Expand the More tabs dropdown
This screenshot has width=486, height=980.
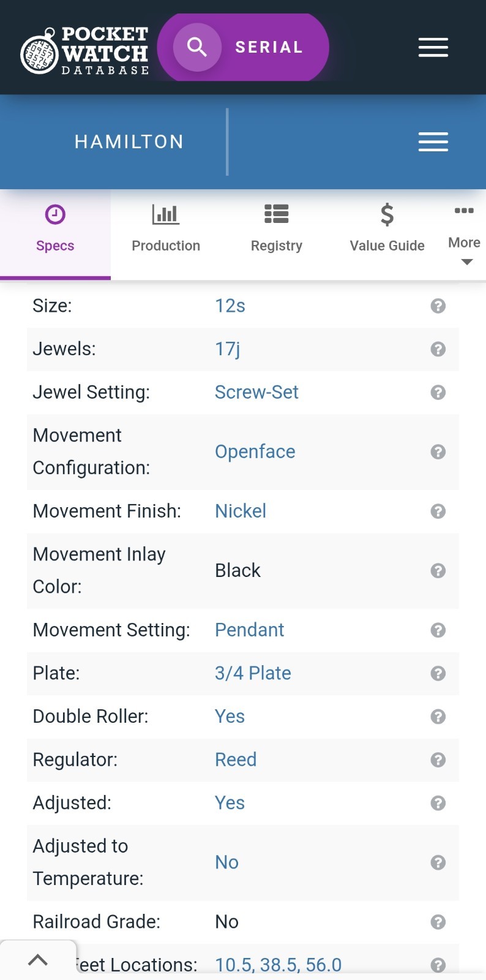click(x=464, y=250)
